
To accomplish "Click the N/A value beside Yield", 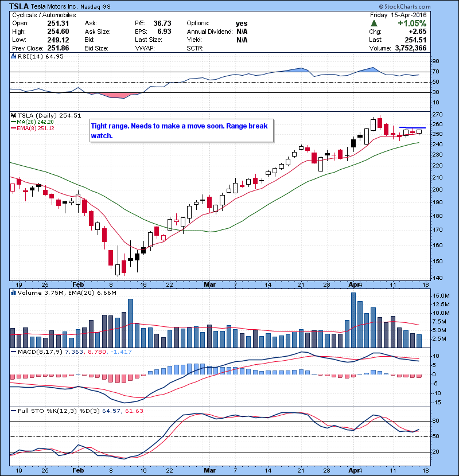I will point(242,40).
